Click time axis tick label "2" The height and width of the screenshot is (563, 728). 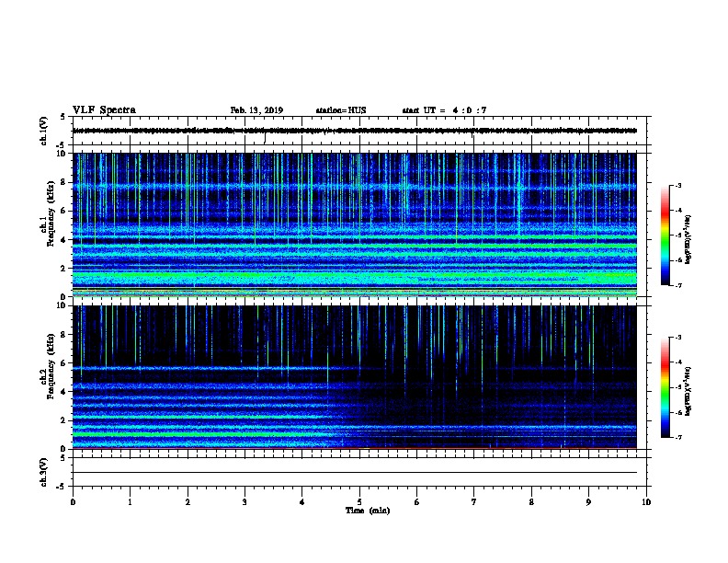[188, 502]
